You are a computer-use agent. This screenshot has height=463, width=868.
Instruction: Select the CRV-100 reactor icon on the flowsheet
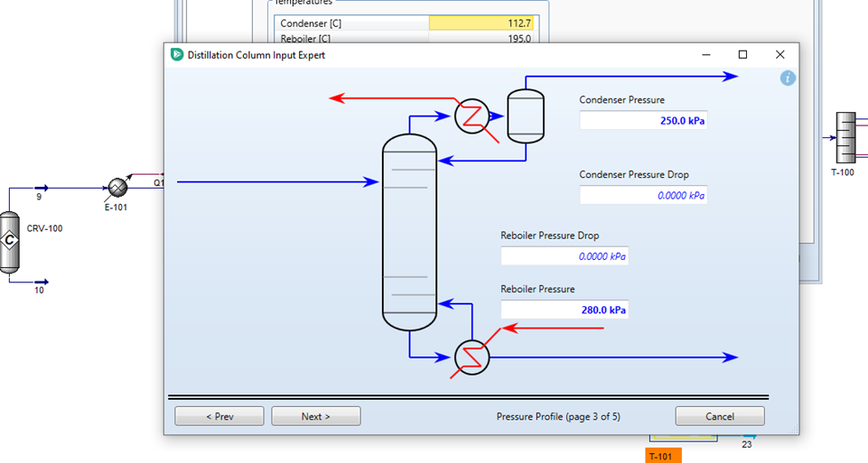[10, 242]
